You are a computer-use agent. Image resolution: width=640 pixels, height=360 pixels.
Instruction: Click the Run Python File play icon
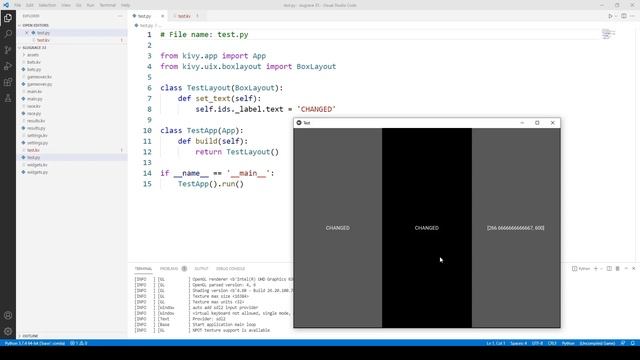[x=610, y=16]
